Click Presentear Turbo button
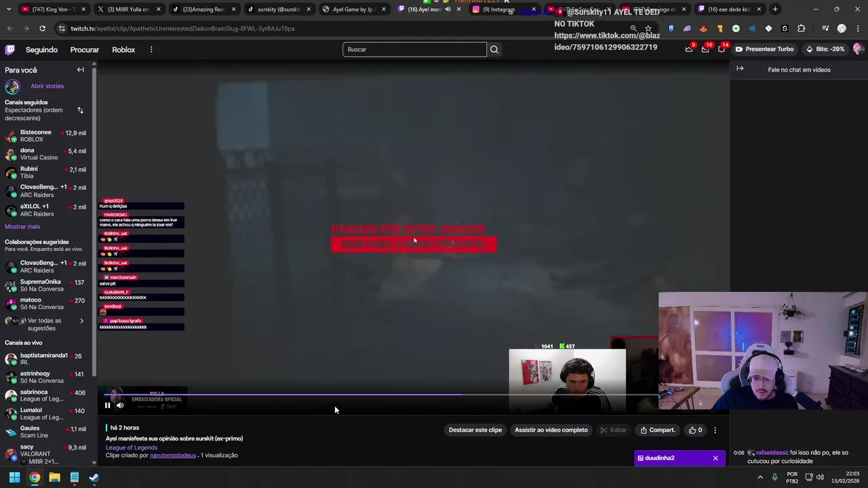The image size is (868, 488). click(764, 49)
